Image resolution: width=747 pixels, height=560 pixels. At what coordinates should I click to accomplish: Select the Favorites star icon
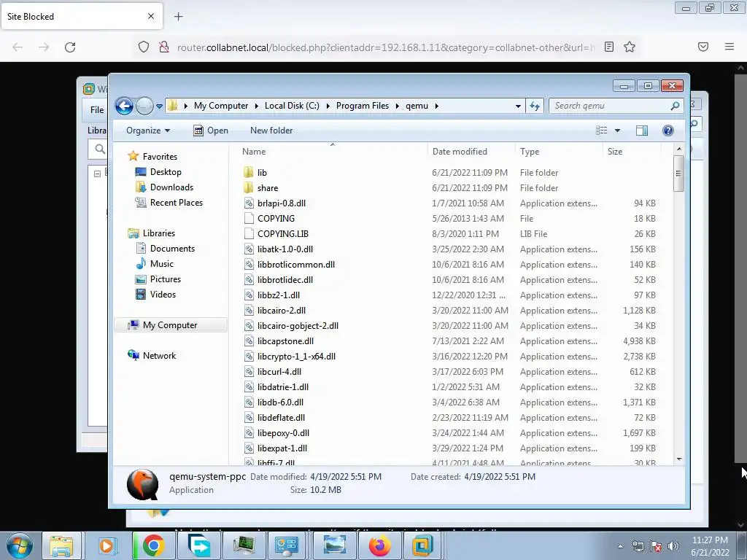(x=133, y=156)
